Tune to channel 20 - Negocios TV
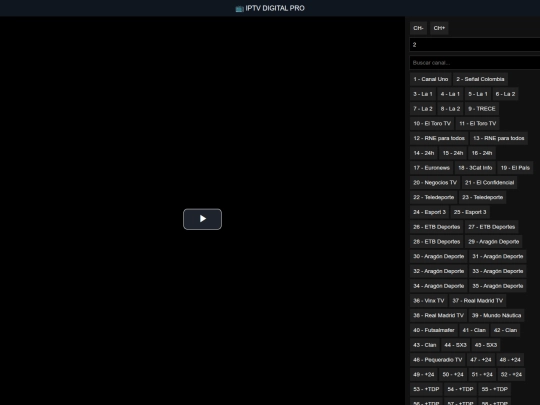This screenshot has width=540, height=405. 435,183
